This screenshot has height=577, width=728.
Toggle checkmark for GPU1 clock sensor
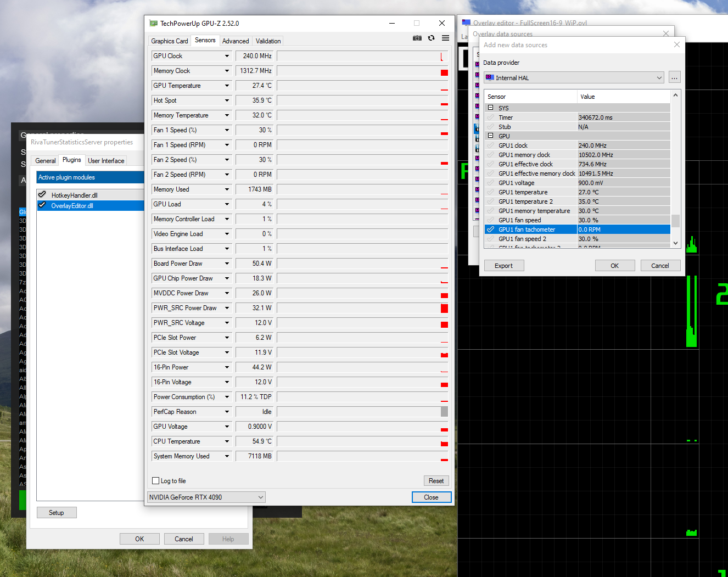pyautogui.click(x=491, y=145)
